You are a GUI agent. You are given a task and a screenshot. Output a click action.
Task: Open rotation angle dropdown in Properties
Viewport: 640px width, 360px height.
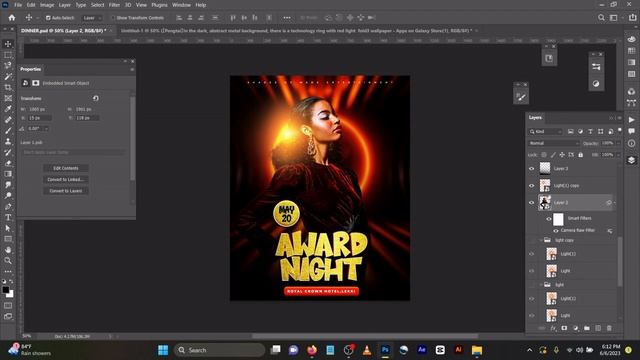tap(47, 129)
